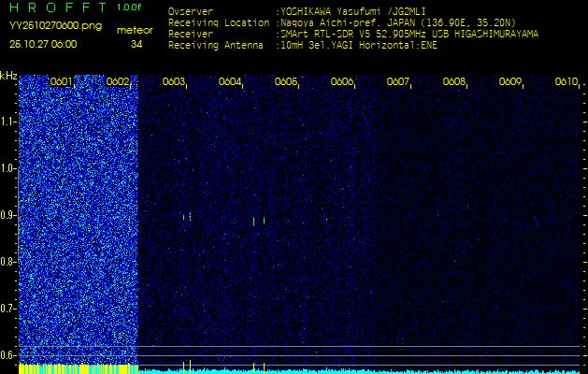The height and width of the screenshot is (374, 588).
Task: Click the timestamp 25.10.27 06:00
Action: [43, 44]
